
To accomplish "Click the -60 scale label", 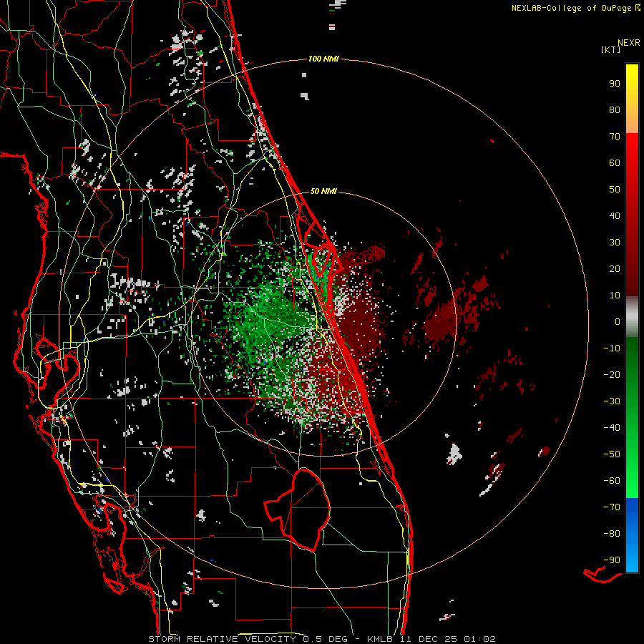I will [x=612, y=481].
